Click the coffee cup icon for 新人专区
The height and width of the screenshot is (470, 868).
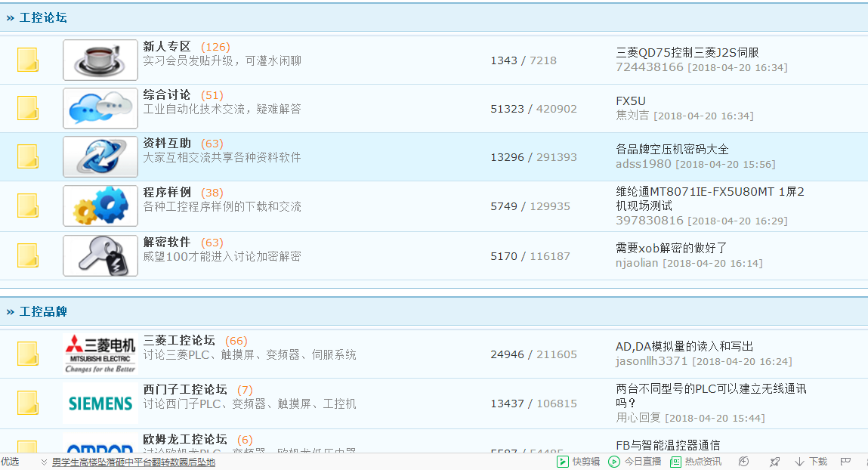click(x=100, y=60)
